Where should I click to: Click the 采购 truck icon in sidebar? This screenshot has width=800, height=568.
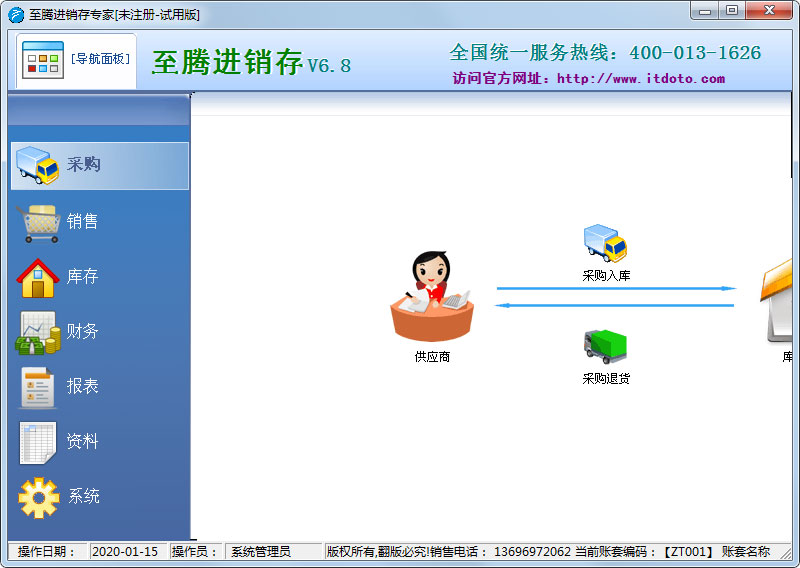(37, 165)
